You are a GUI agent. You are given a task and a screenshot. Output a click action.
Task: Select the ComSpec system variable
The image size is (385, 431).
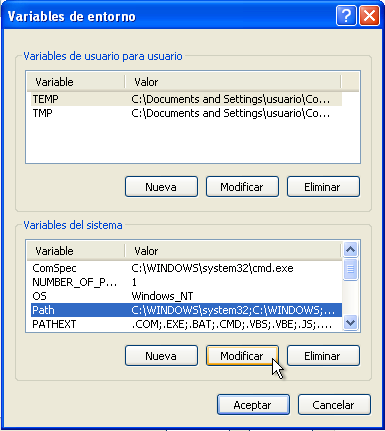point(186,268)
